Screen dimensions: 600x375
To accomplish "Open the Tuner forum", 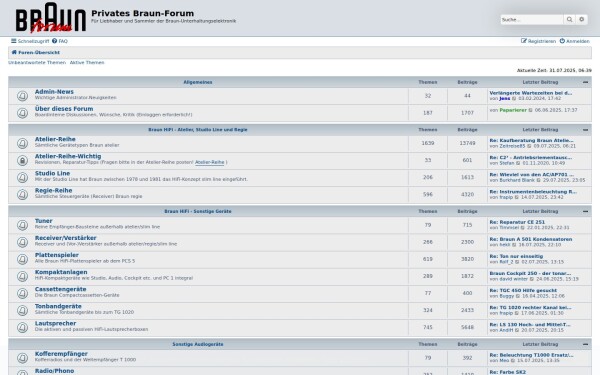I will click(44, 221).
